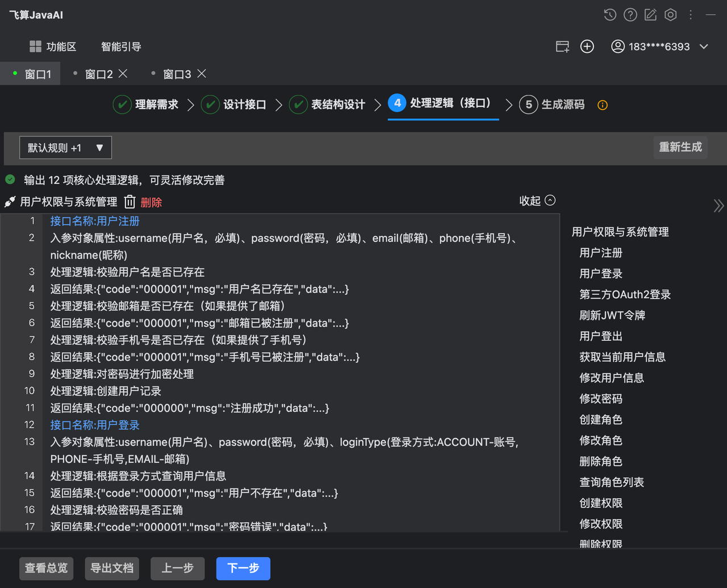Open the vertical three-dot more menu
The height and width of the screenshot is (588, 727).
click(691, 15)
